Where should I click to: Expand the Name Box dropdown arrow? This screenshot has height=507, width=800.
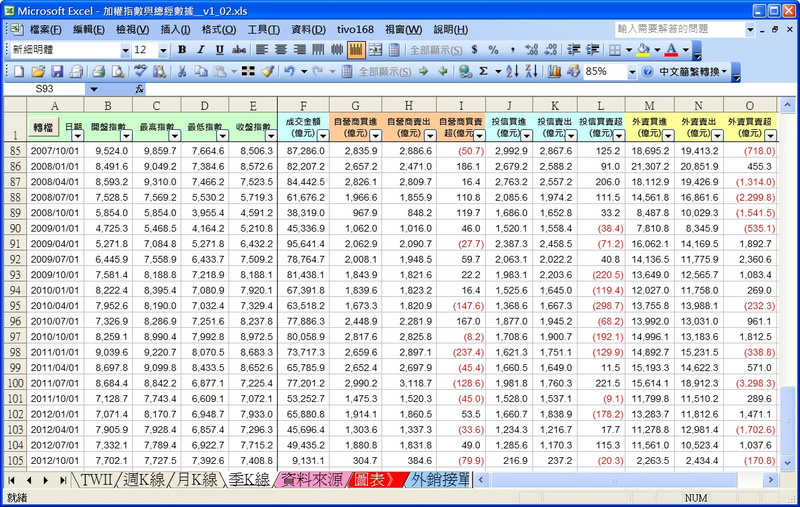coord(93,89)
